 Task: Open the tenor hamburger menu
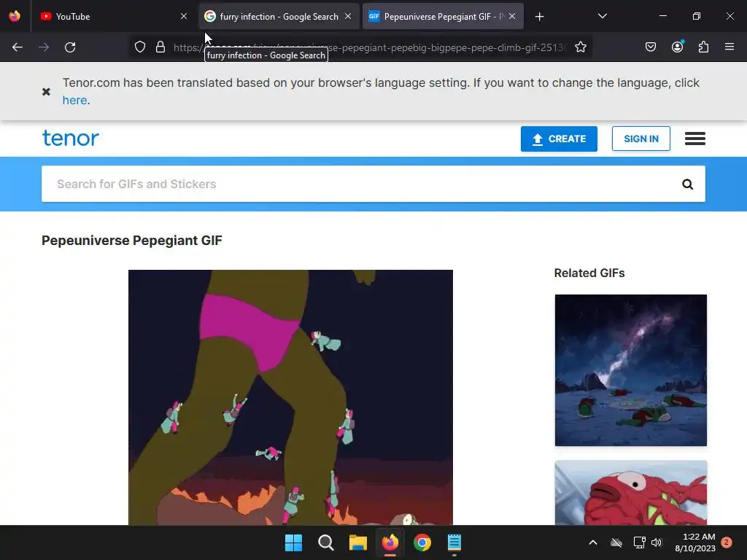[695, 139]
